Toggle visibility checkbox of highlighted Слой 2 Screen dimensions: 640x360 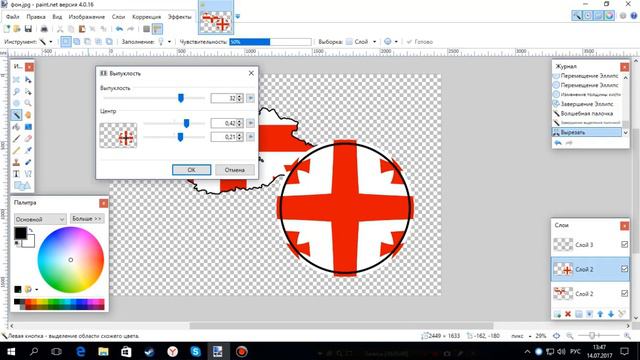pos(624,269)
